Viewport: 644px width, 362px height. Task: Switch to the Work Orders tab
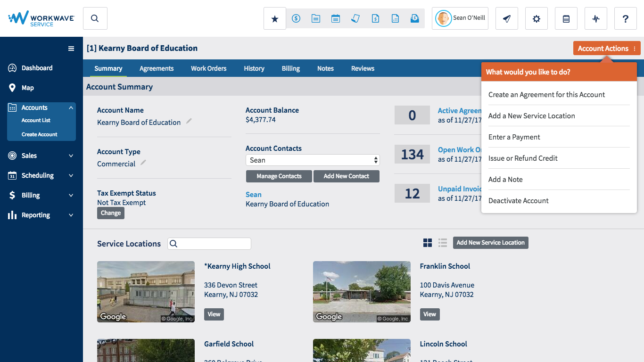pos(208,68)
